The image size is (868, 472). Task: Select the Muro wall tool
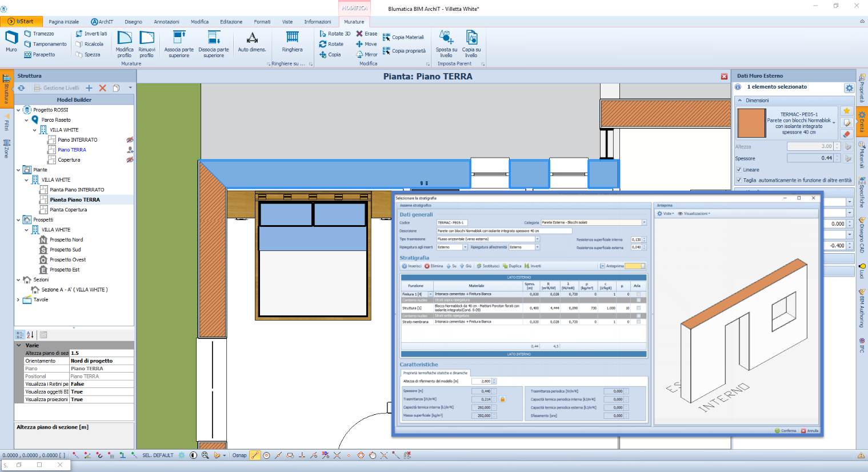(x=11, y=42)
